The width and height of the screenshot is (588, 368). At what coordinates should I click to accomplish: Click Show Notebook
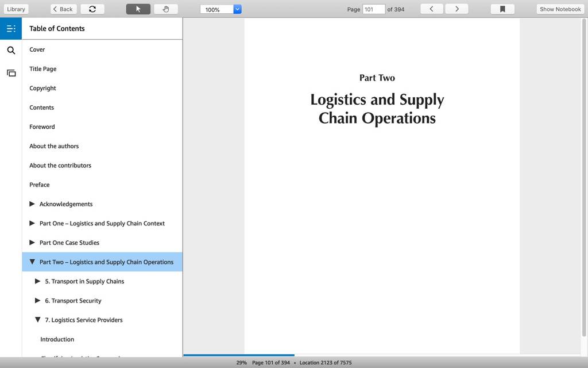point(560,9)
